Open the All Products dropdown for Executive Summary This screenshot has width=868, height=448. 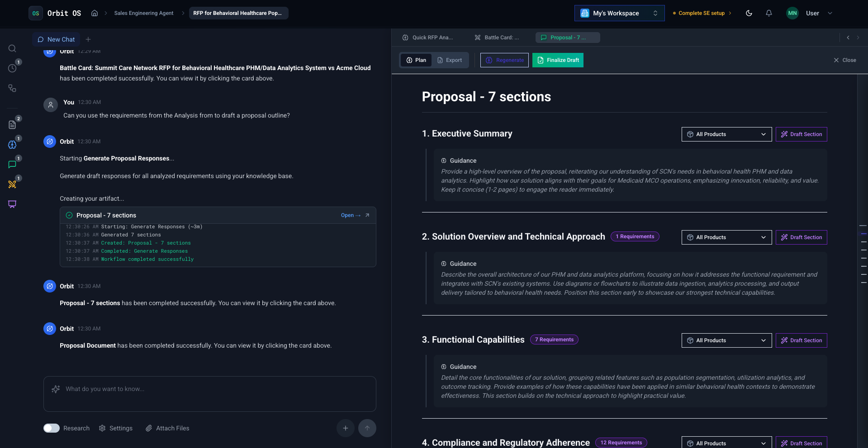726,134
